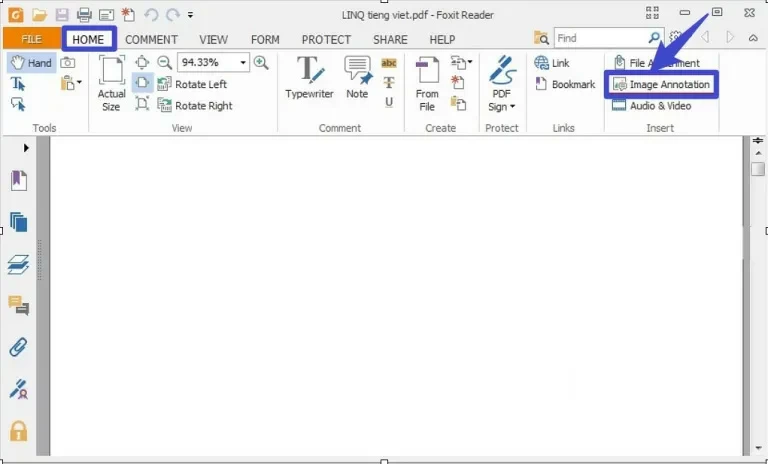Select the Strikeout text tool
Screen dimensions: 768x464
pos(389,82)
